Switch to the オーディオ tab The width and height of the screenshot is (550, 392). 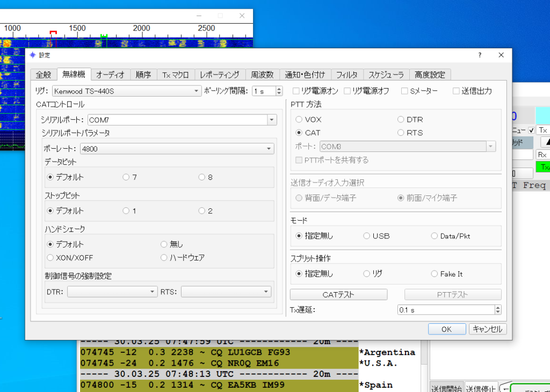(110, 75)
